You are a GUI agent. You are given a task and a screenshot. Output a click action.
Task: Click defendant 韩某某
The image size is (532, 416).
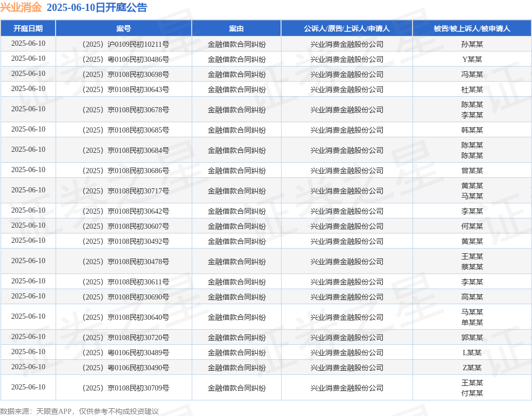(x=472, y=130)
